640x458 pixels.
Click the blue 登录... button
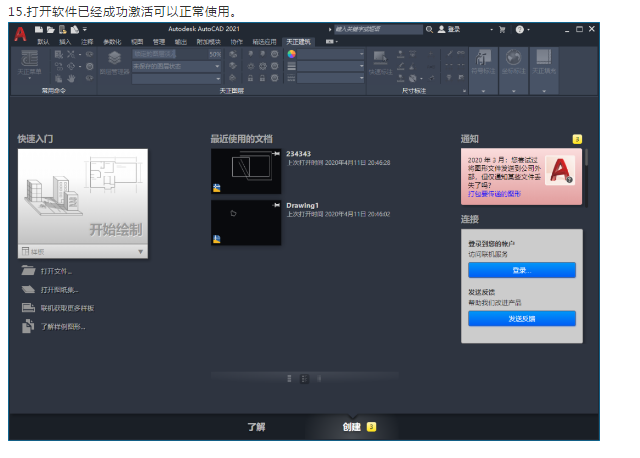[522, 270]
